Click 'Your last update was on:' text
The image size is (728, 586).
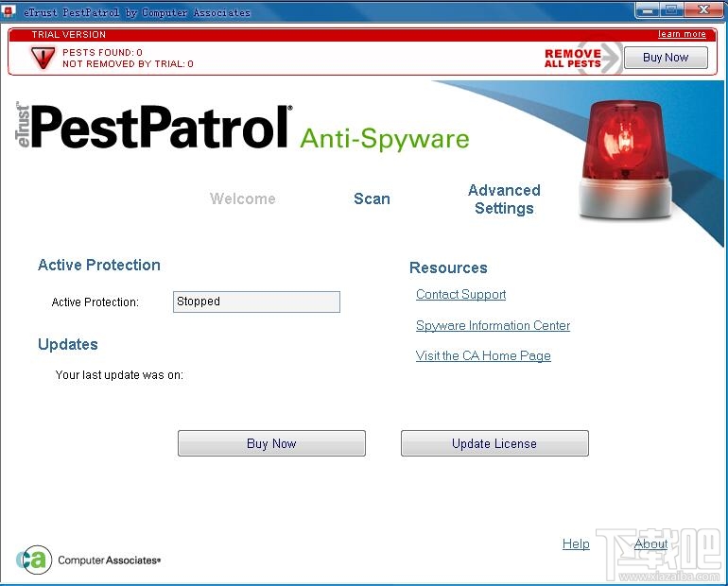(x=119, y=375)
